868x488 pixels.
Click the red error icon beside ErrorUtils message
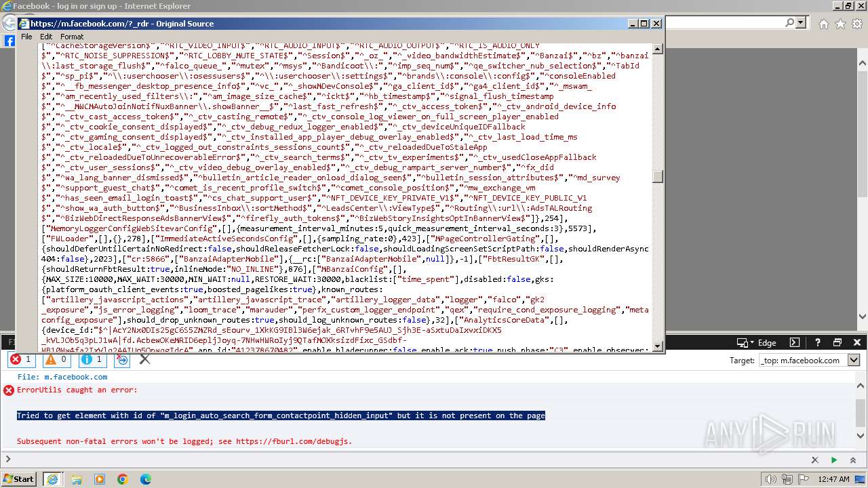pyautogui.click(x=9, y=390)
